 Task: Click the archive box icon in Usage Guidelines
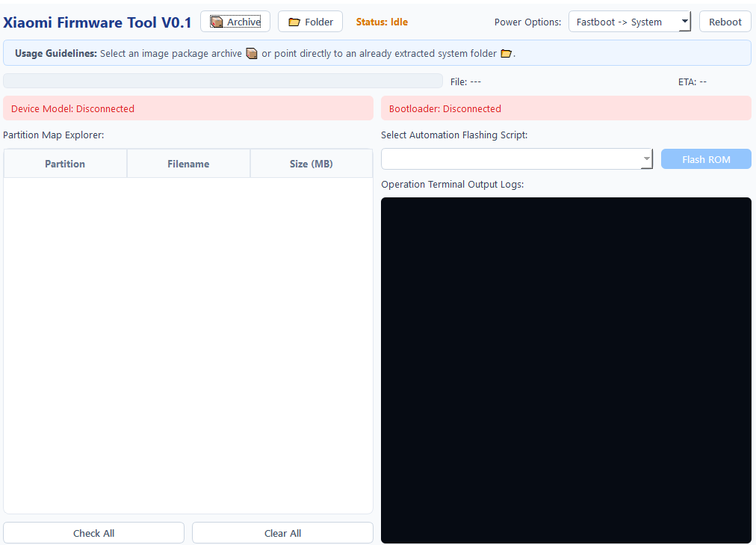(x=252, y=54)
